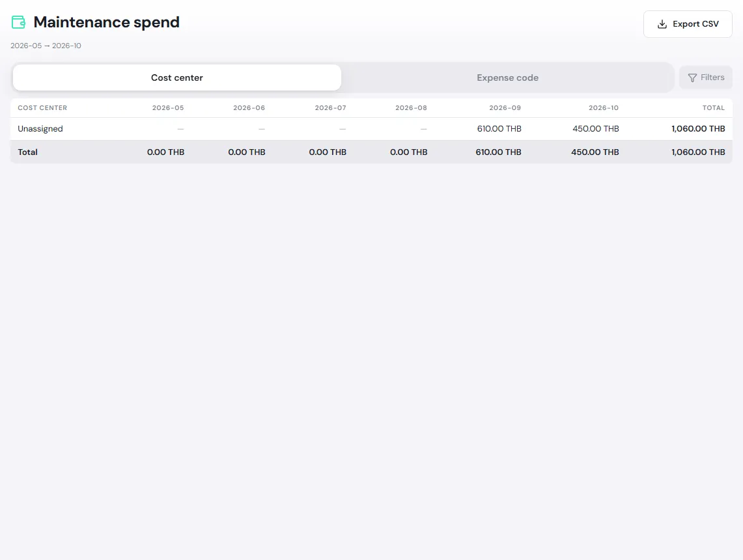Click the COST CENTER column header

tap(42, 108)
